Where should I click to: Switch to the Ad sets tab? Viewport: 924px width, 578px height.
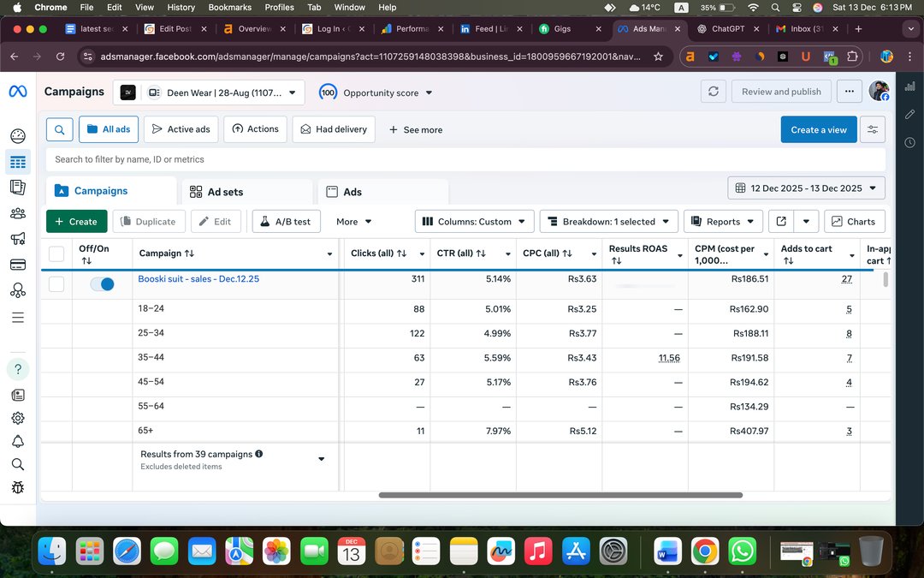coord(225,192)
